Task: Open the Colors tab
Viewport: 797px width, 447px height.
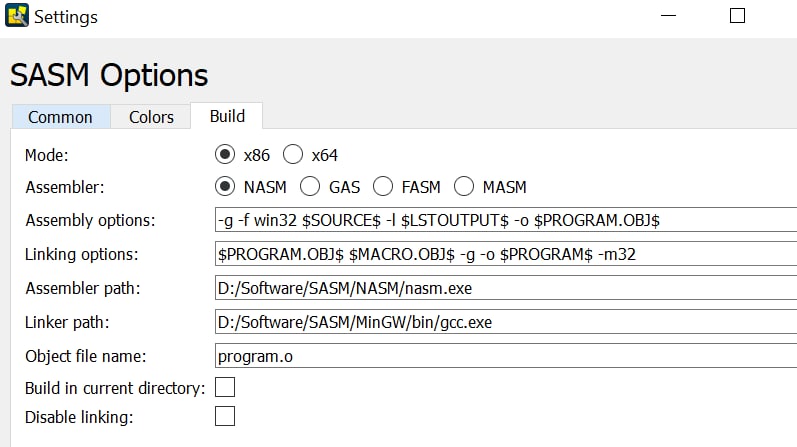Action: point(151,117)
